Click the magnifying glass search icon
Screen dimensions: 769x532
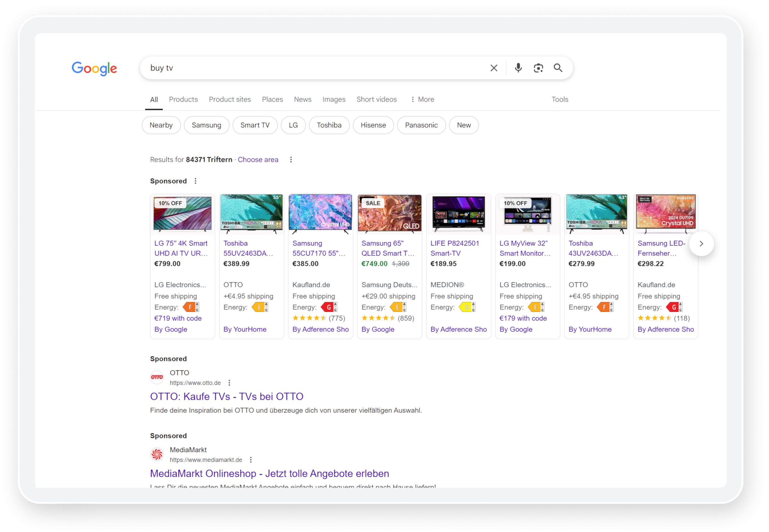[x=558, y=68]
